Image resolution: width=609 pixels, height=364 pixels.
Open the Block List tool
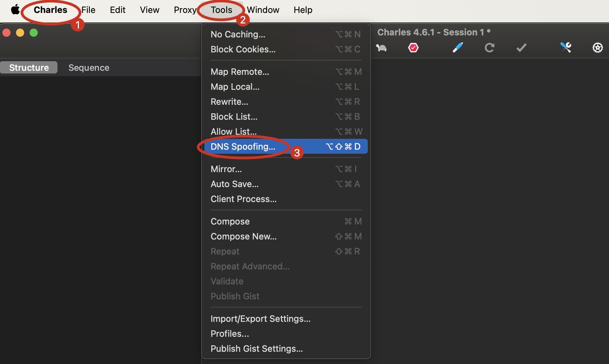tap(286, 117)
